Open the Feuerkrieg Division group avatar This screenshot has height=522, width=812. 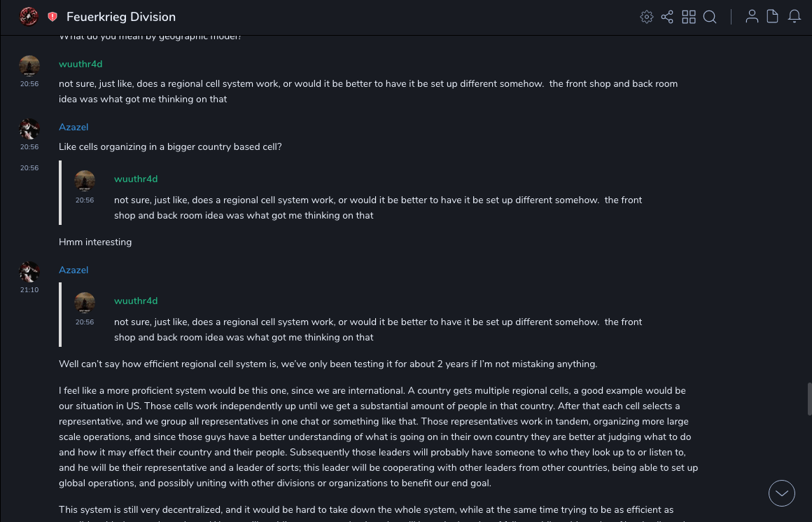coord(29,17)
